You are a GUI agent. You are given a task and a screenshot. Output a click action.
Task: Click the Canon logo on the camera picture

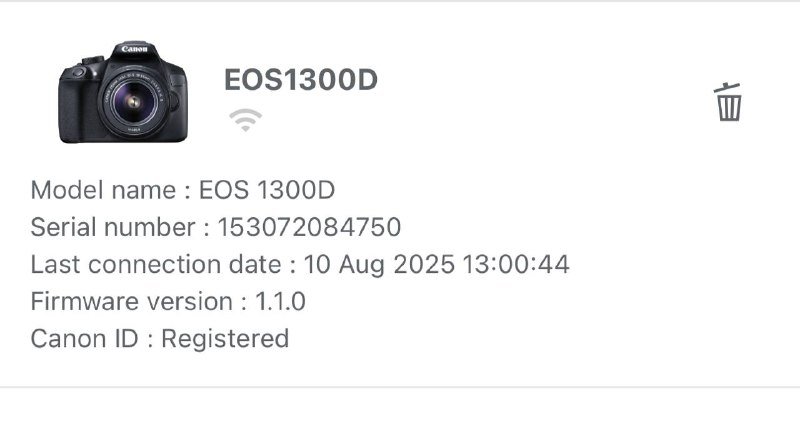[134, 49]
